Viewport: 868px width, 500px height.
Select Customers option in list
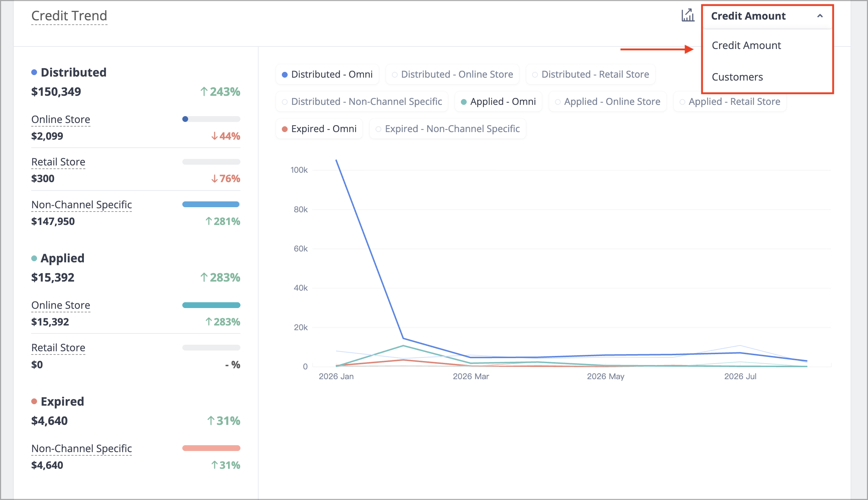pos(737,77)
